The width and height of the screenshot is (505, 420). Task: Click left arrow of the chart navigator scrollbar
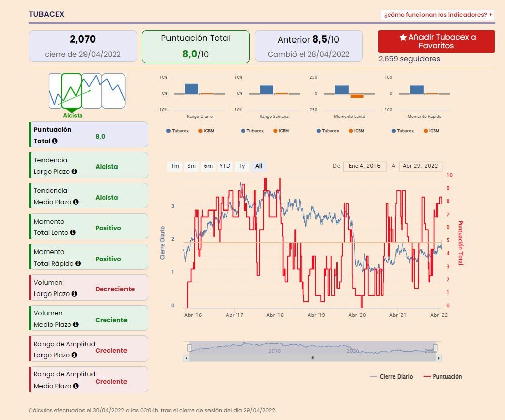tap(186, 358)
